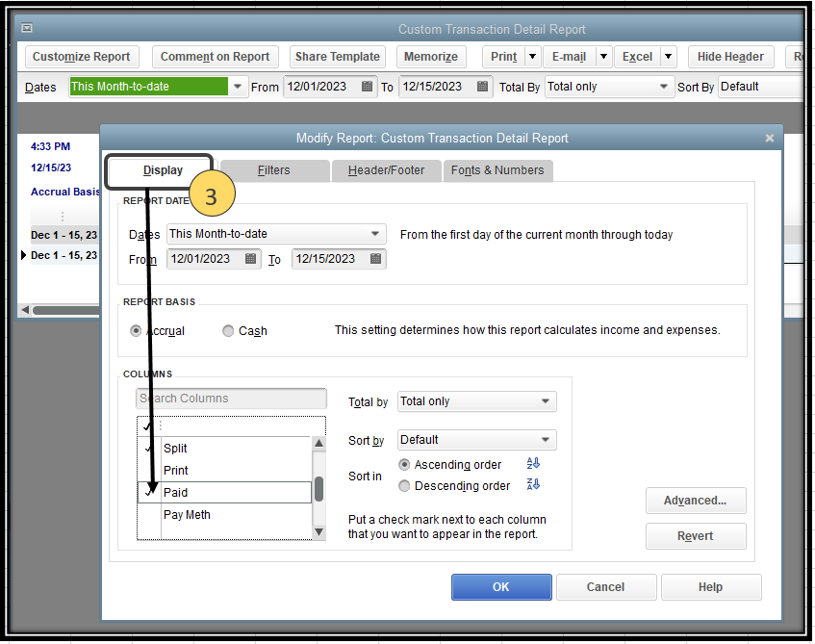Click the Revert button

pos(695,536)
